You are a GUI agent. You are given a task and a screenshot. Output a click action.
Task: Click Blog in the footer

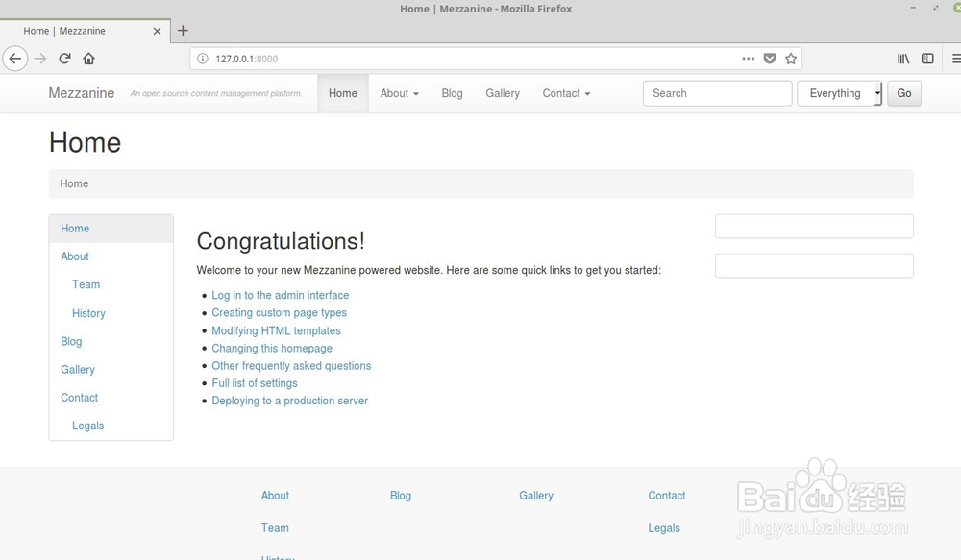click(400, 496)
